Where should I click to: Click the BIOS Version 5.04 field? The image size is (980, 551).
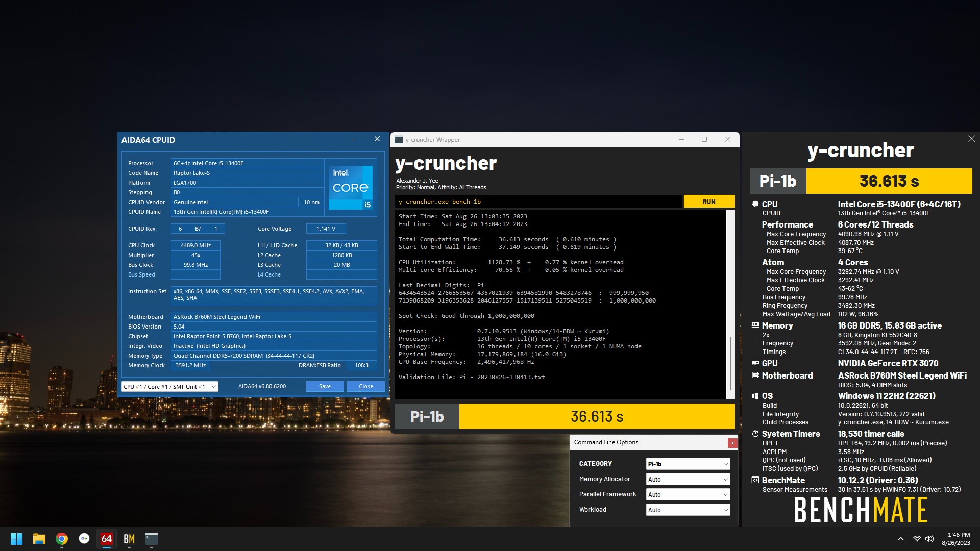click(x=274, y=327)
